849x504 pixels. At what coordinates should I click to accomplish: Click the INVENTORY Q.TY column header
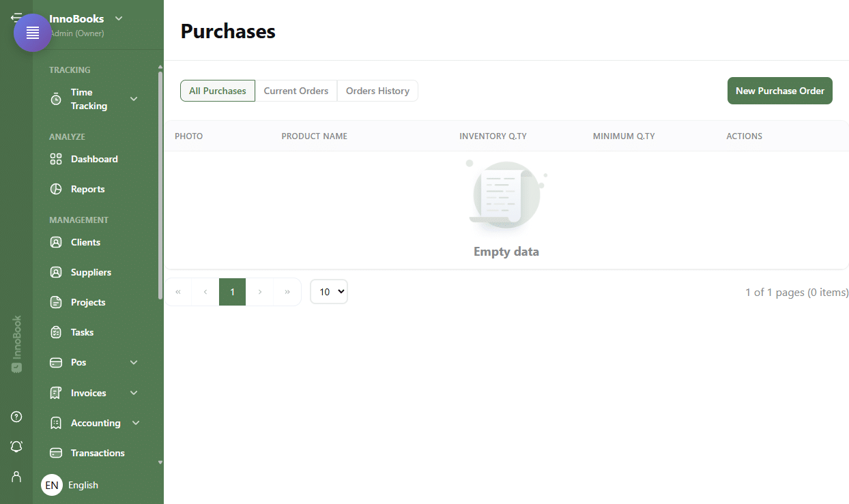[x=493, y=136]
